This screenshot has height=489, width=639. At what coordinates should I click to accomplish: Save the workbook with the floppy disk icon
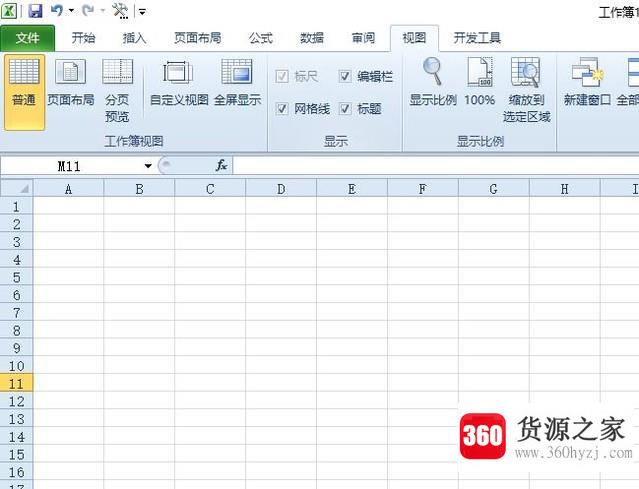(x=35, y=11)
